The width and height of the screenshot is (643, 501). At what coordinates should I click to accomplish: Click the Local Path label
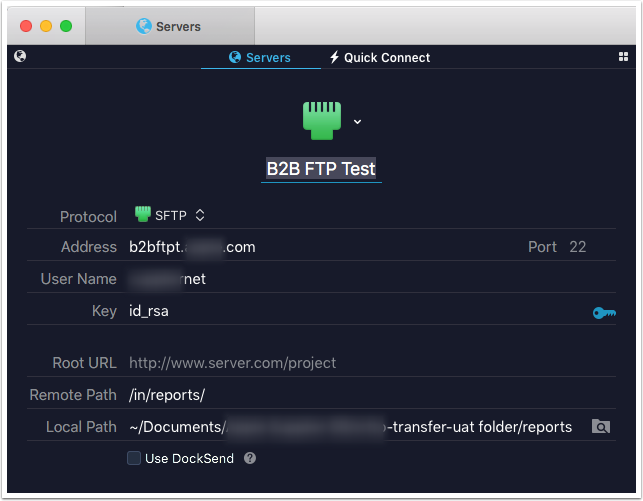click(81, 427)
